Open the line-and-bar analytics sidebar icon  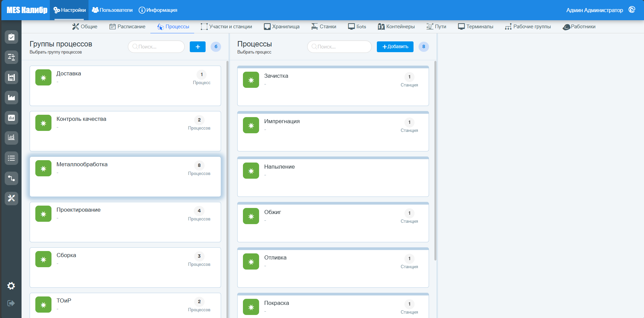pos(11,138)
